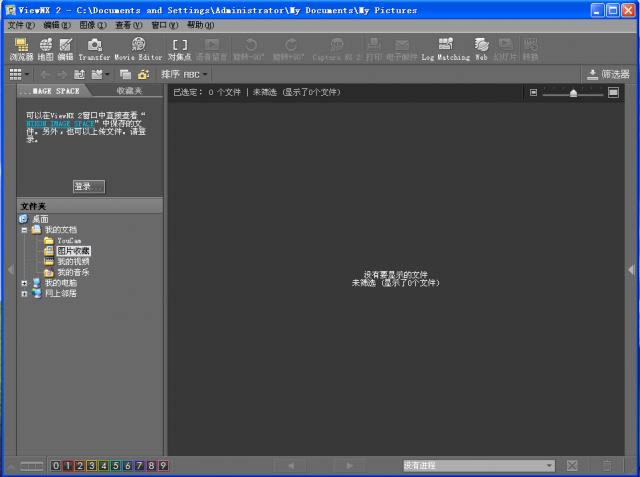Click the thumbnail size slider handle
Image resolution: width=640 pixels, height=477 pixels.
(x=572, y=92)
